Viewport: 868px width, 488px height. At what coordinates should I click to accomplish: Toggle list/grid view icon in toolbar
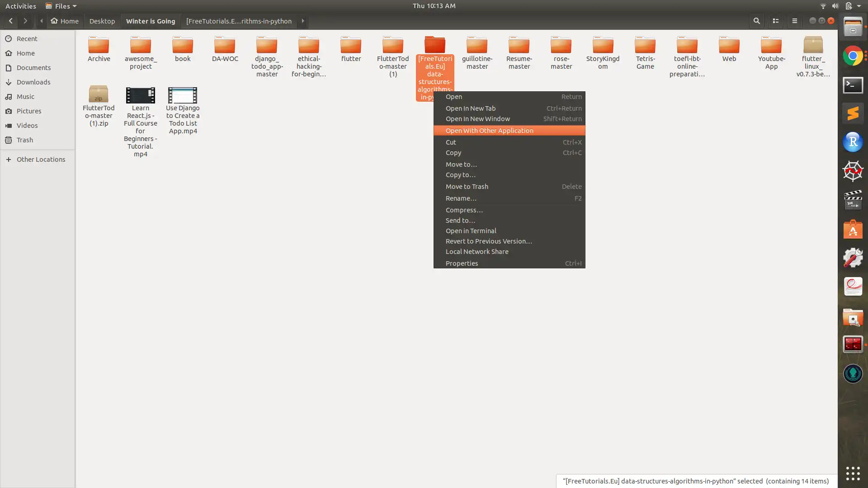pos(775,21)
